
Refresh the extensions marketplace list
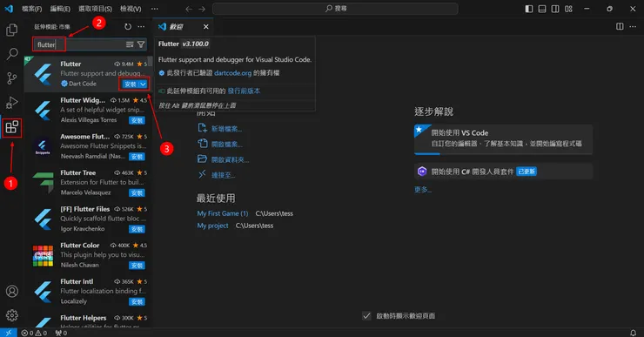(x=128, y=27)
